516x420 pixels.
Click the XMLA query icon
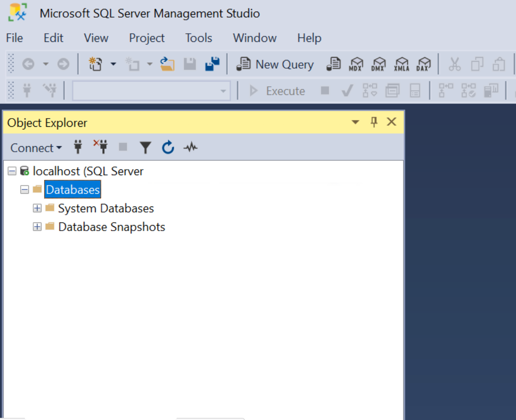tap(402, 64)
